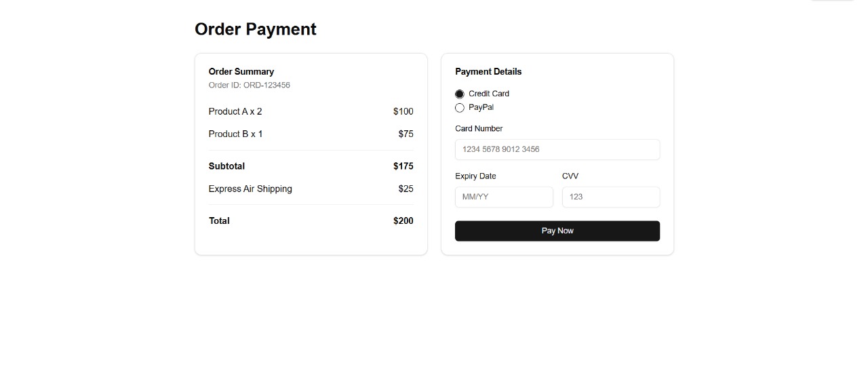
Task: Click the $100 price for Product A
Action: click(403, 111)
